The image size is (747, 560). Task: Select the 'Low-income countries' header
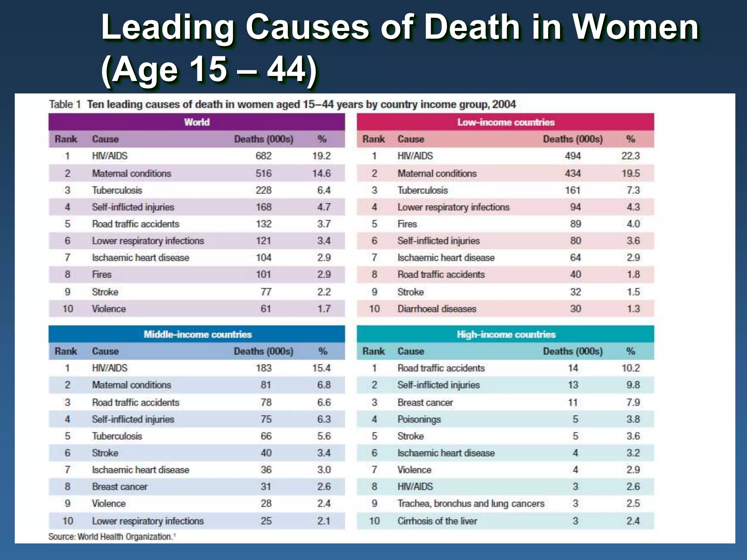pos(506,122)
